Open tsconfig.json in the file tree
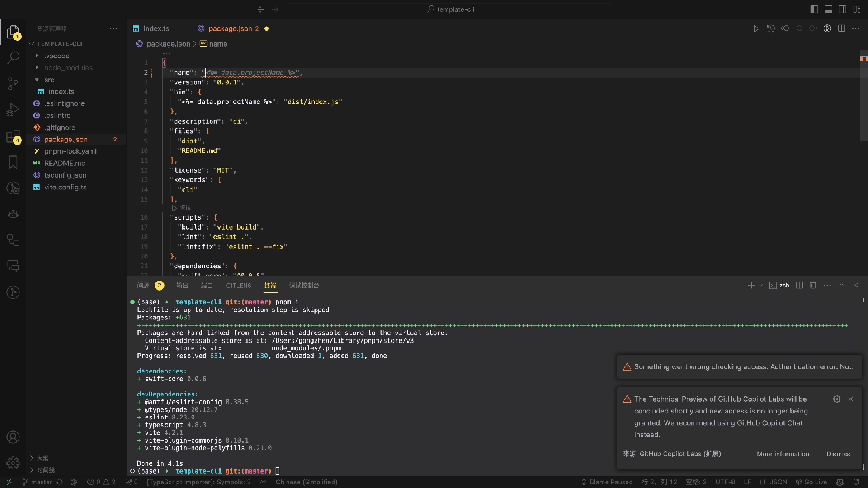The width and height of the screenshot is (868, 488). [65, 175]
